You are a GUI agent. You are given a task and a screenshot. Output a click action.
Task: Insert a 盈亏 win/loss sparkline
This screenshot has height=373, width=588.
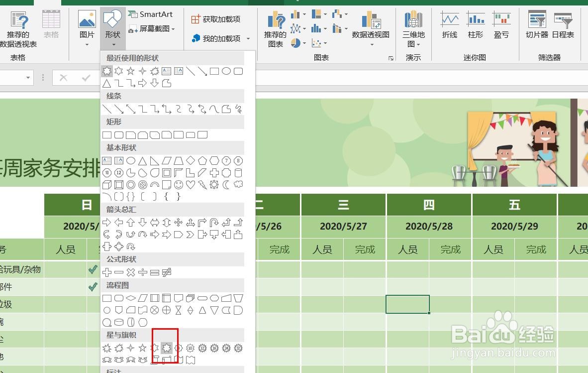pos(501,25)
